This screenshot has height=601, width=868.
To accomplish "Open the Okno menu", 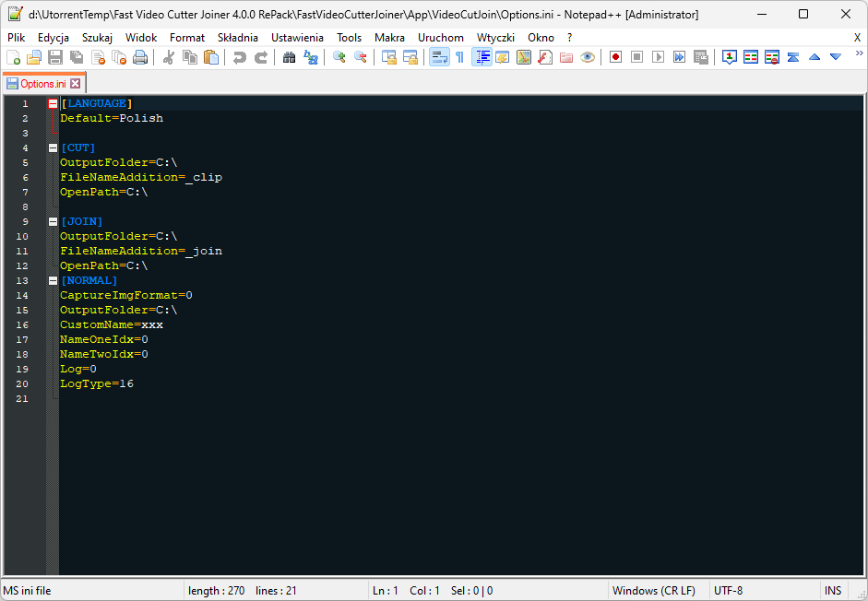I will pyautogui.click(x=541, y=38).
